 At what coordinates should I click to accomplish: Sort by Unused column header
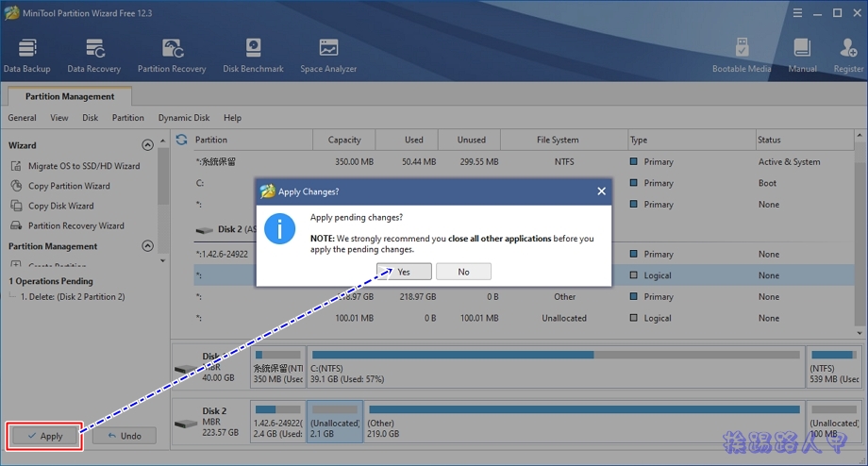(x=471, y=140)
